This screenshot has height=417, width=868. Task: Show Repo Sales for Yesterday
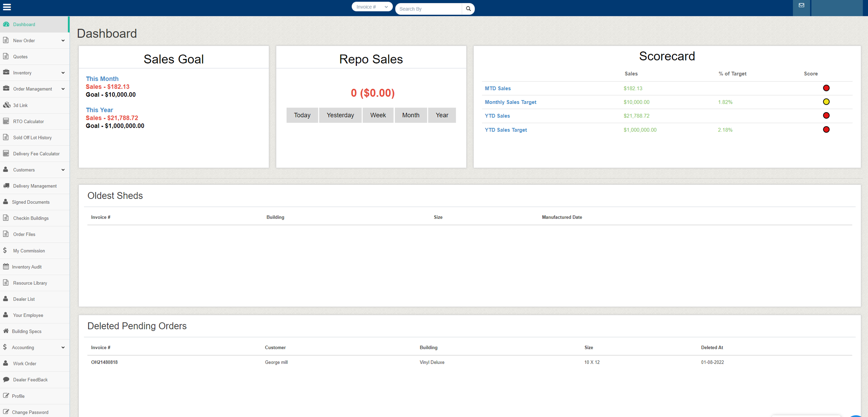pyautogui.click(x=340, y=115)
